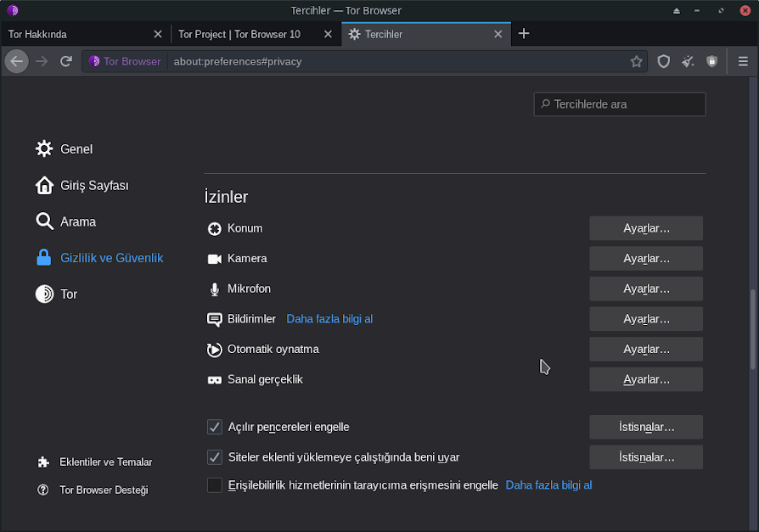Open Eklentiler ve Temalar
The image size is (759, 532).
[x=105, y=462]
